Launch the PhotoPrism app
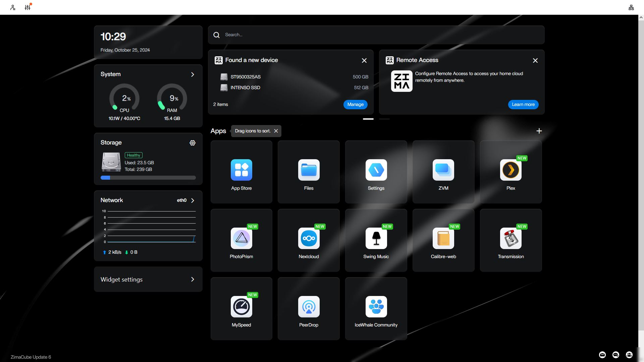 tap(241, 238)
